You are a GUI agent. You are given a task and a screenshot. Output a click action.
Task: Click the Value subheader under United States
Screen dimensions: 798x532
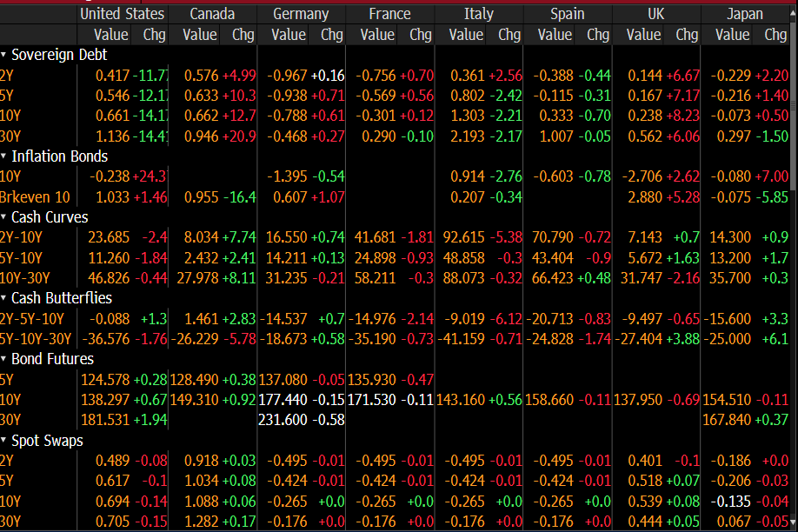111,35
